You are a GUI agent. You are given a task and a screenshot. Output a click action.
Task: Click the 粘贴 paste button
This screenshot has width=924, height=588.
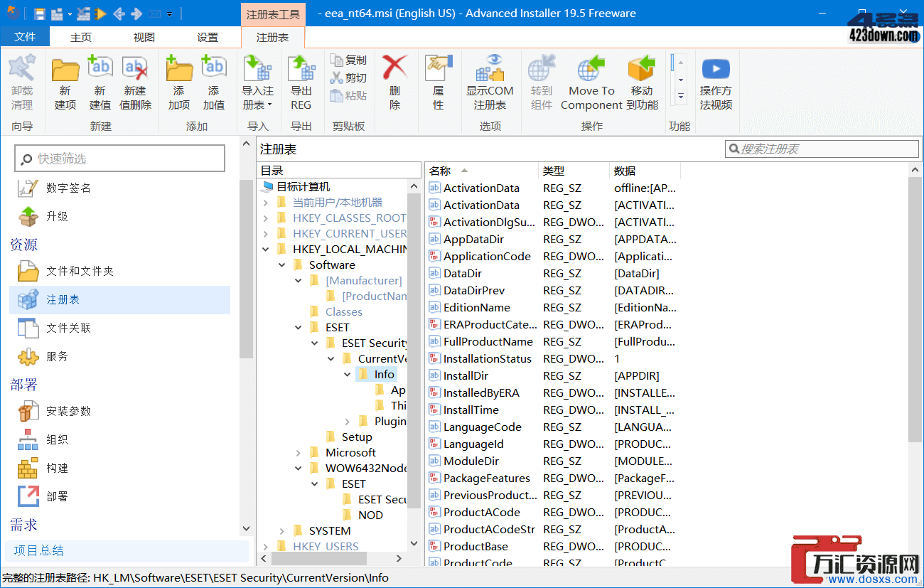coord(348,95)
